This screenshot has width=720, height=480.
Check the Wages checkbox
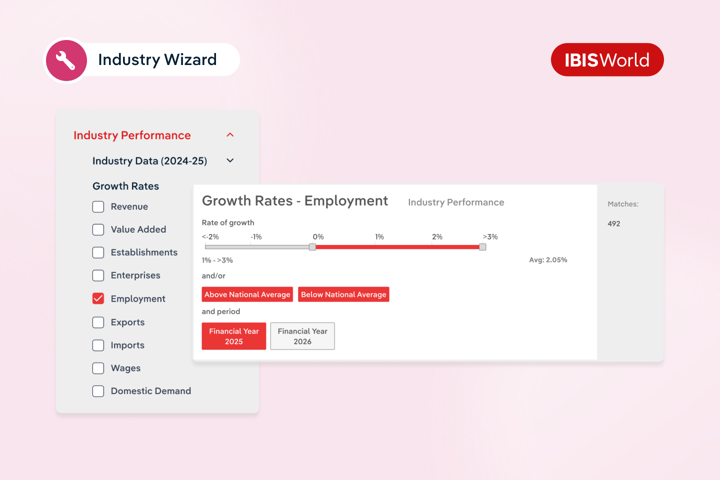point(98,369)
